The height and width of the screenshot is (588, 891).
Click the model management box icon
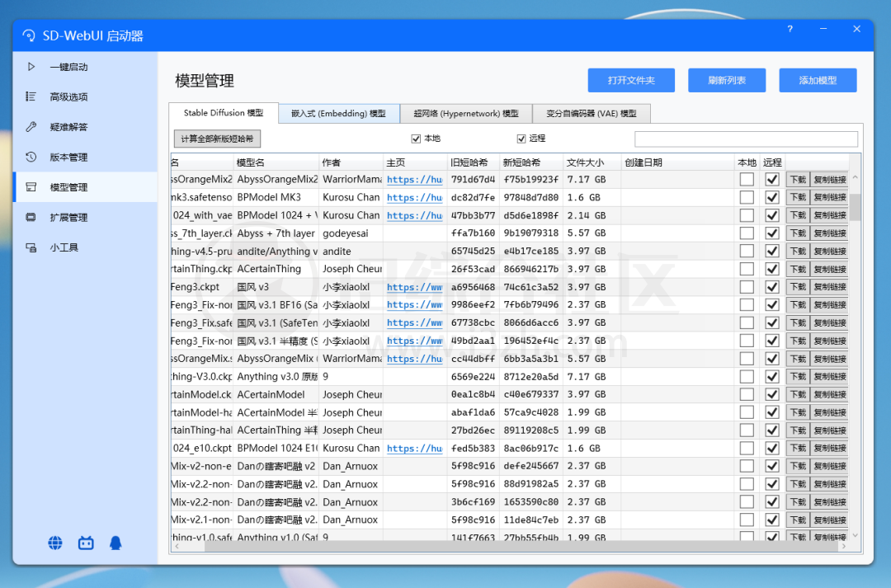tap(31, 187)
